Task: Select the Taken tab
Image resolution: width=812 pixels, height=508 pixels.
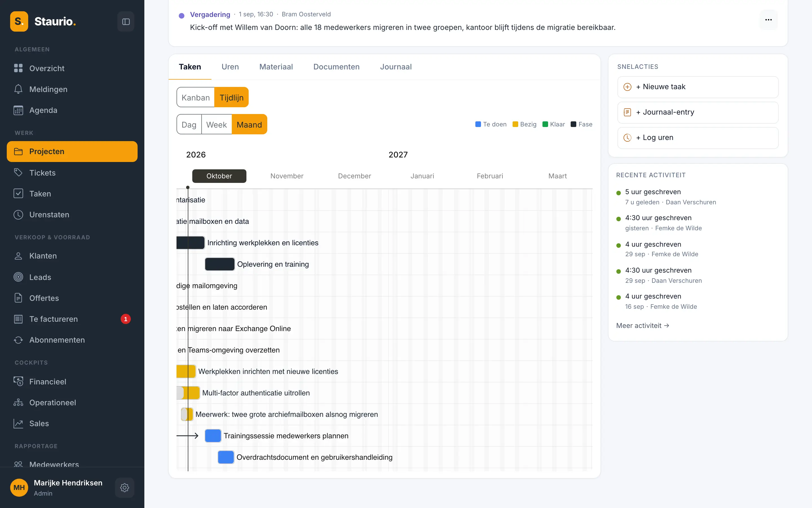Action: (x=190, y=67)
